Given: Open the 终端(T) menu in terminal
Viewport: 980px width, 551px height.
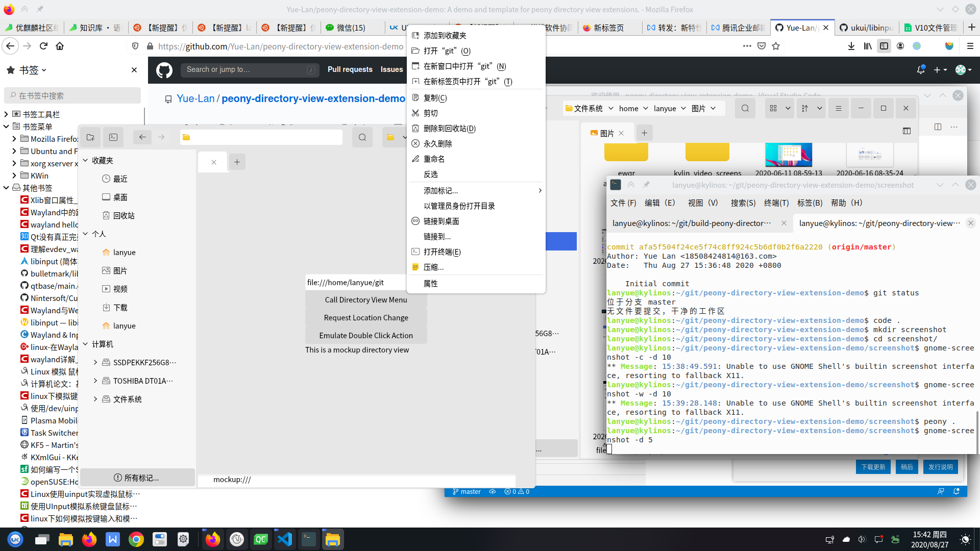Looking at the screenshot, I should point(776,203).
